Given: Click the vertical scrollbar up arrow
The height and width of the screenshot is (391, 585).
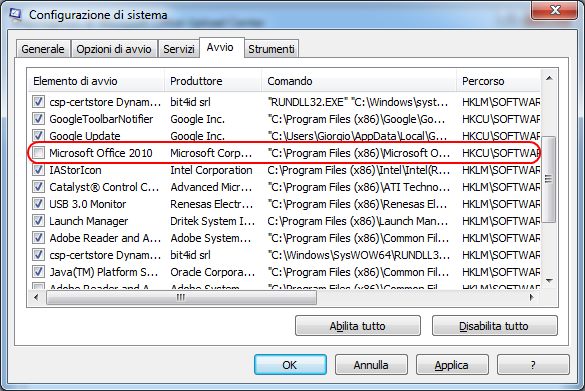Looking at the screenshot, I should click(549, 78).
